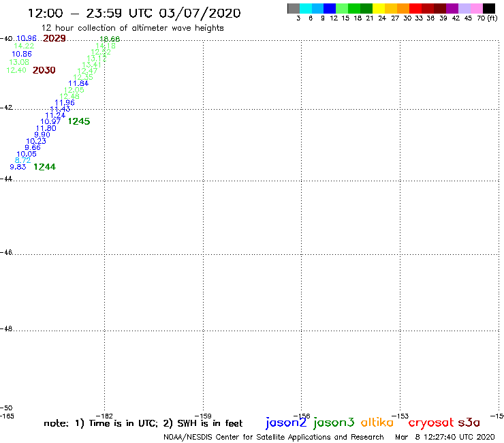Click the 9.90 wave height value
This screenshot has height=443, width=504.
coord(42,134)
